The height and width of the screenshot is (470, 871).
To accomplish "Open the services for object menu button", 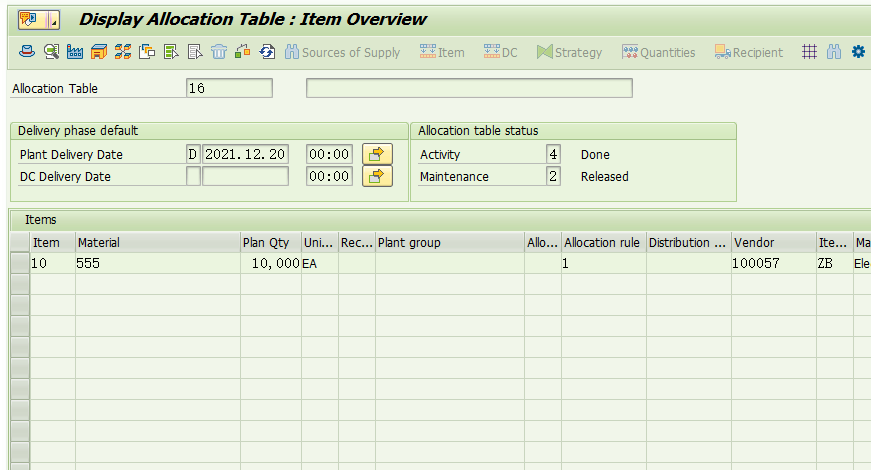I will pyautogui.click(x=38, y=19).
